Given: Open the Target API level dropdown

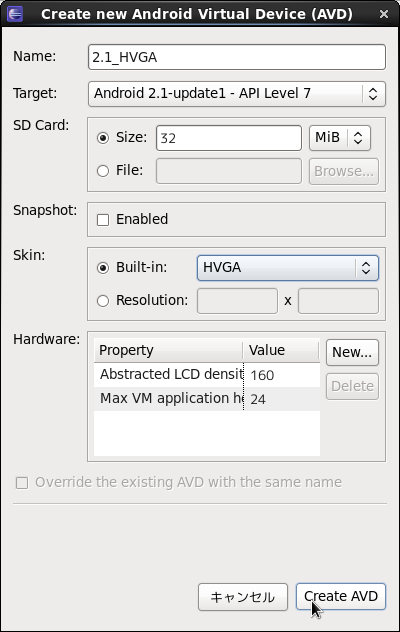Looking at the screenshot, I should point(237,94).
